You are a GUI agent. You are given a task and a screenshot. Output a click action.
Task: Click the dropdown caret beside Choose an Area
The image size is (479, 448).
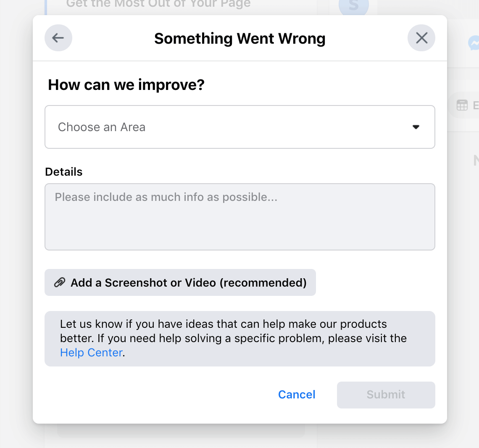point(416,127)
